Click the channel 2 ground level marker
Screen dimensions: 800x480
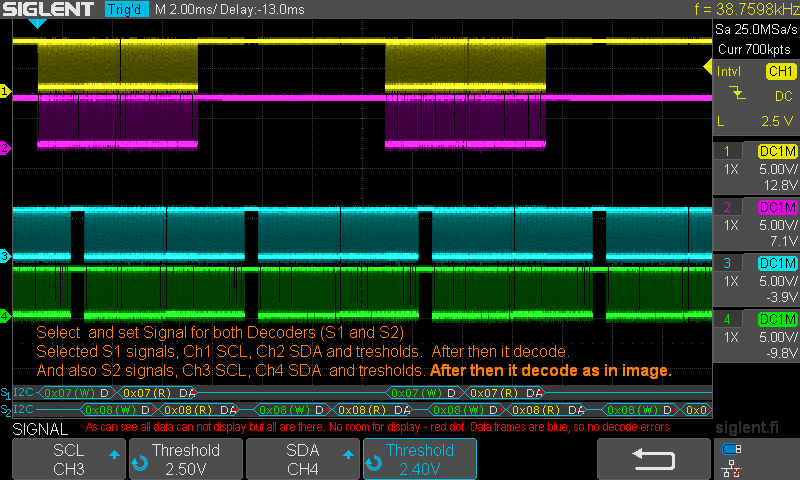click(x=5, y=148)
